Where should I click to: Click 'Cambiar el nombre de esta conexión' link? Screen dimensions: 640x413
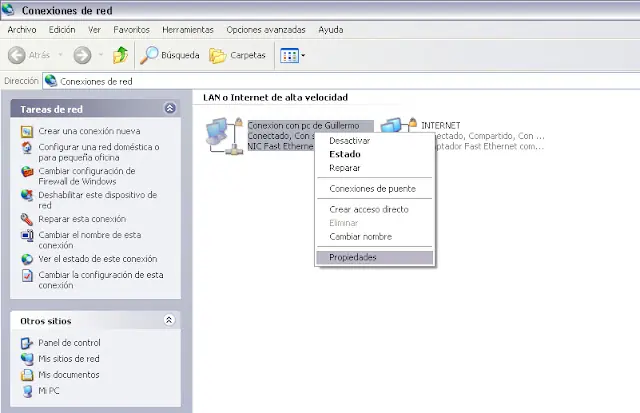pyautogui.click(x=90, y=240)
